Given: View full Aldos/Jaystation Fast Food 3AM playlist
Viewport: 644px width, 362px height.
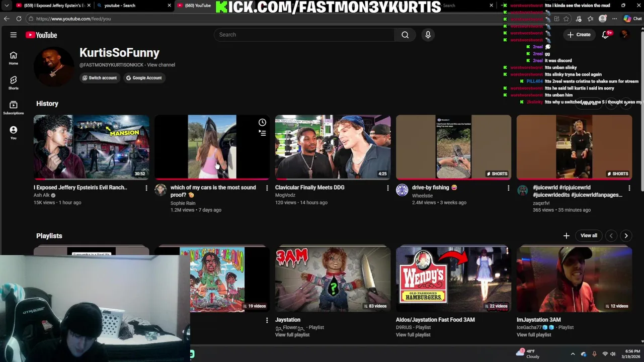Looking at the screenshot, I should 413,335.
